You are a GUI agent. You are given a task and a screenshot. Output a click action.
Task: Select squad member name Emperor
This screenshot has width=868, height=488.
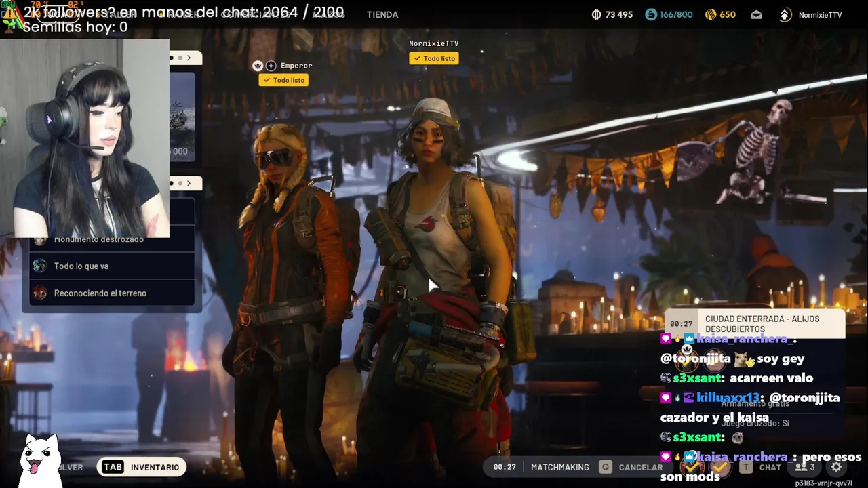click(296, 66)
